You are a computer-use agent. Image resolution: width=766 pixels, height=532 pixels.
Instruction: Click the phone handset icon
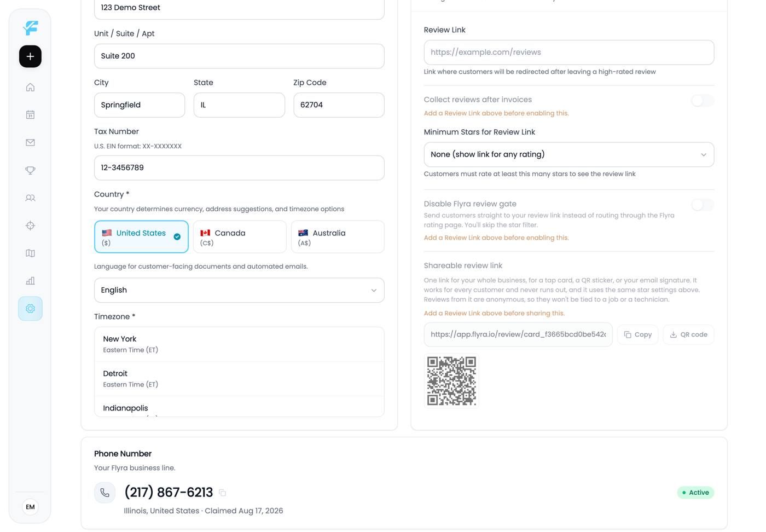105,493
